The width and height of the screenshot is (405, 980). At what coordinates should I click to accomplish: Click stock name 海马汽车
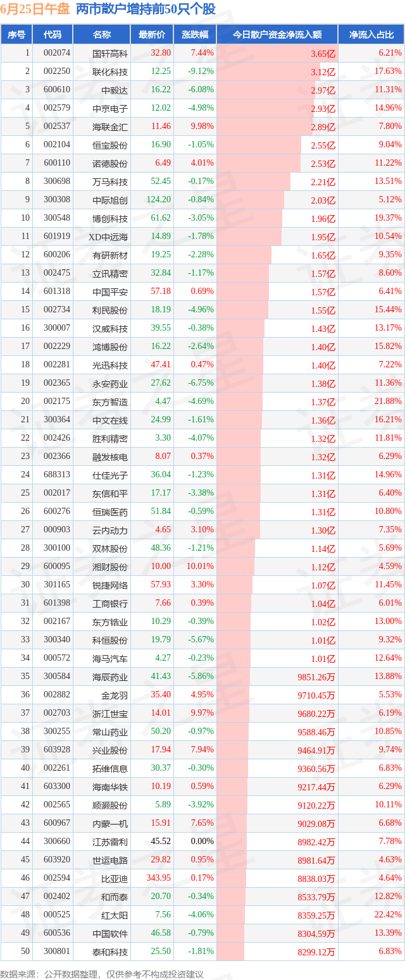(110, 659)
